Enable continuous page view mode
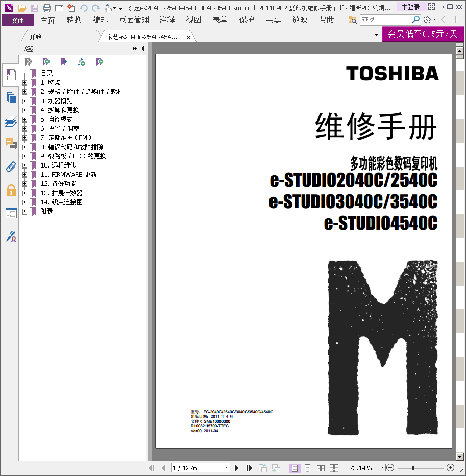 click(307, 468)
